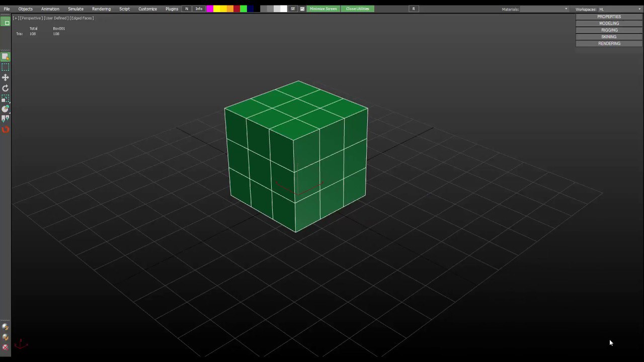Viewport: 644px width, 362px height.
Task: Open the [User Defined] viewport menu
Action: [56, 18]
